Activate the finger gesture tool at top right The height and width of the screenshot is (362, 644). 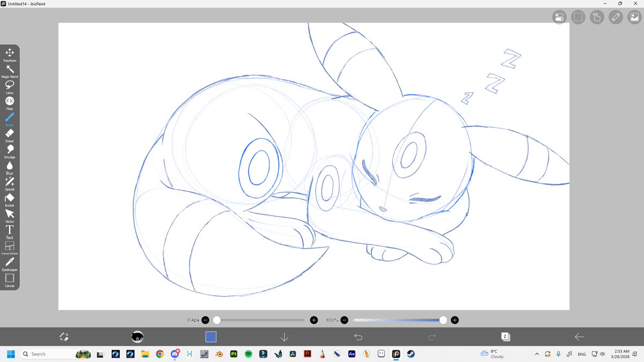(597, 17)
